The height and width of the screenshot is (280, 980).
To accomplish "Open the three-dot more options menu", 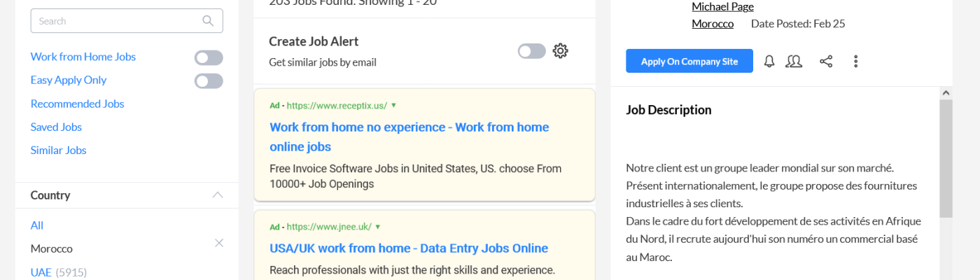I will pos(855,62).
